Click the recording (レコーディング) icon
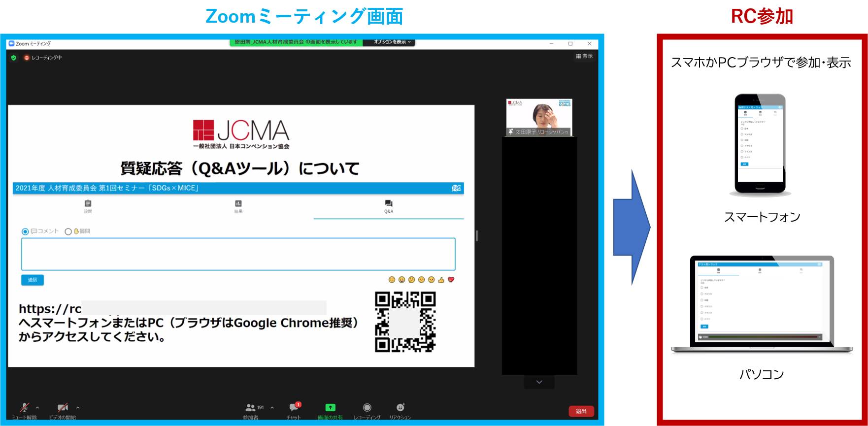Viewport: 868px width, 426px height. coord(367,407)
